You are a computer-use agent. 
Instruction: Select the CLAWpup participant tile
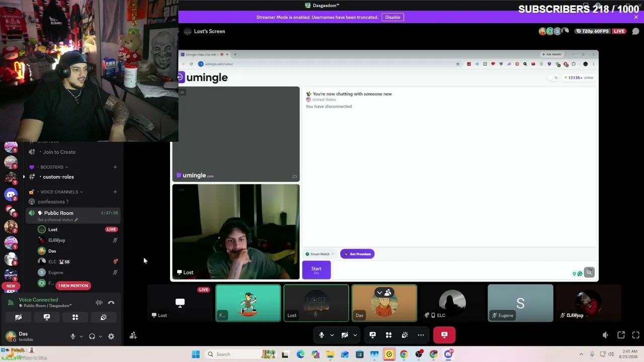point(588,303)
